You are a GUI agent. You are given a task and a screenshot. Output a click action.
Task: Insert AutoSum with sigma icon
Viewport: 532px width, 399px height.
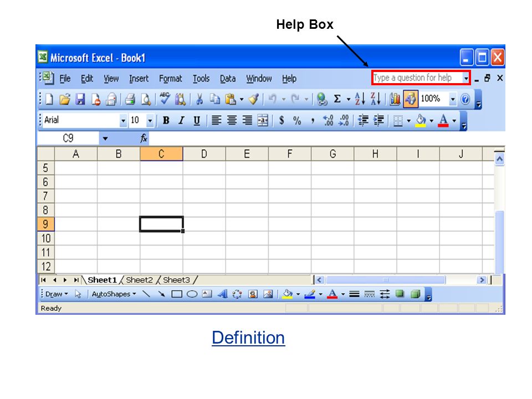(337, 99)
